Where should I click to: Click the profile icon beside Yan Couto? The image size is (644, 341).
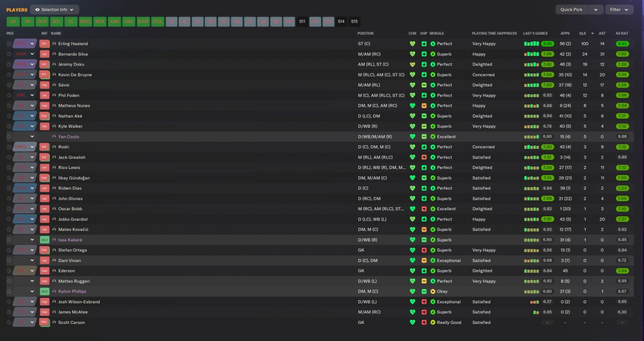pos(54,137)
